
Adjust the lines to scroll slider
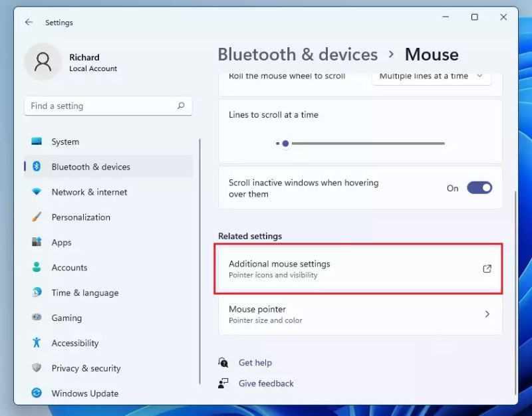point(285,143)
